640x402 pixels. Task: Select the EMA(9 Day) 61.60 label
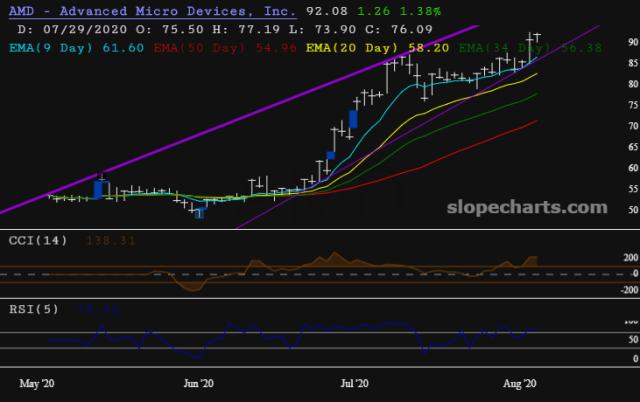tap(76, 48)
